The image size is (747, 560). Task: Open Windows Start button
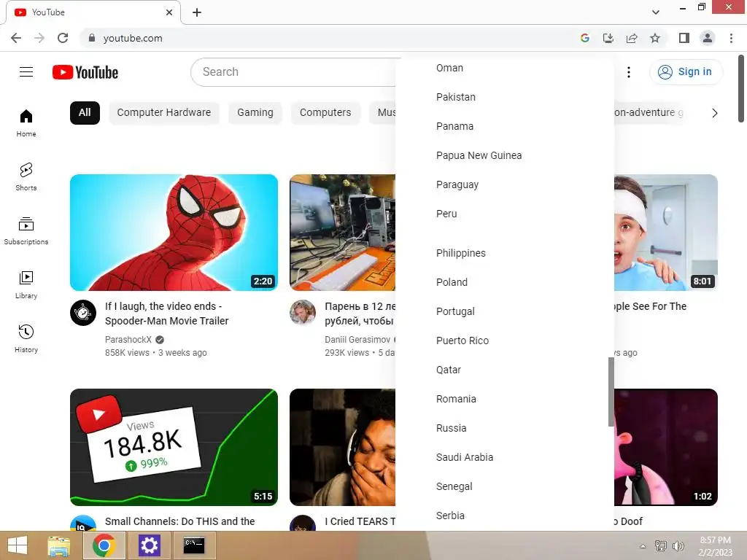pos(18,545)
